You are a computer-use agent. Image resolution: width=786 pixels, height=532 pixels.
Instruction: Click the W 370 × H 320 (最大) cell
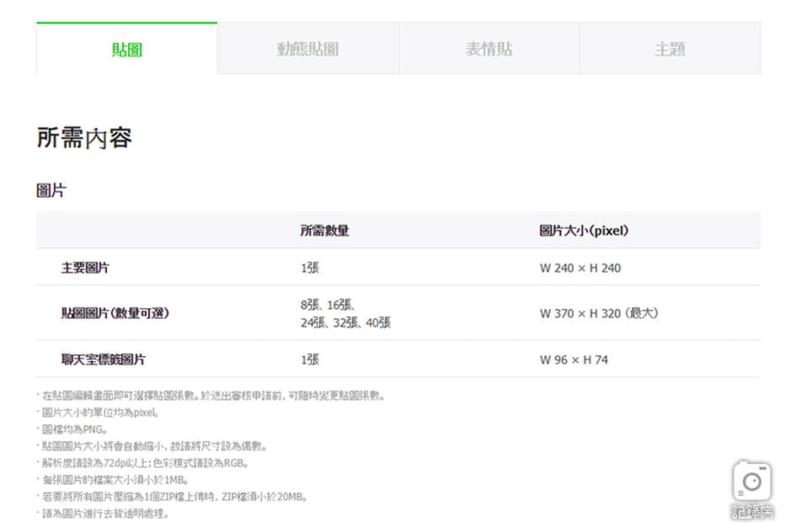click(598, 313)
